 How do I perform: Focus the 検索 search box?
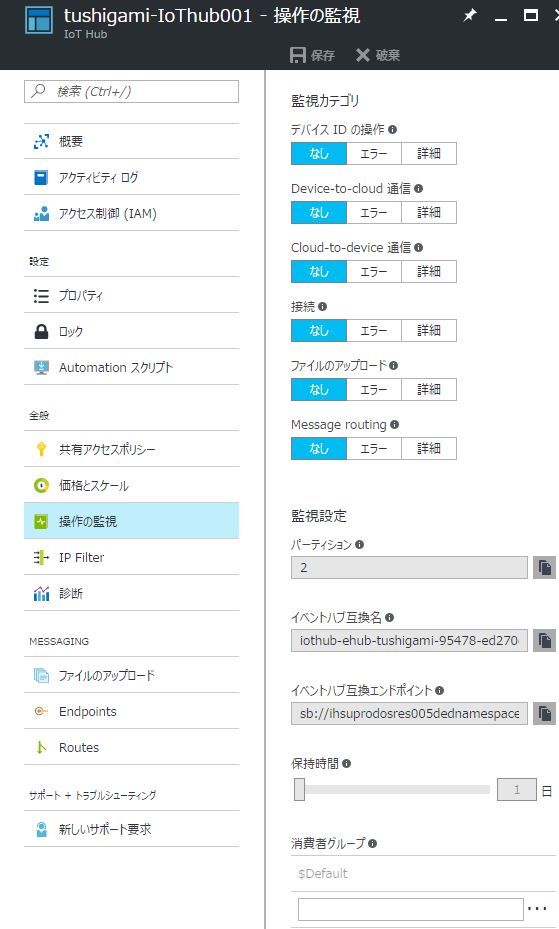pos(131,91)
